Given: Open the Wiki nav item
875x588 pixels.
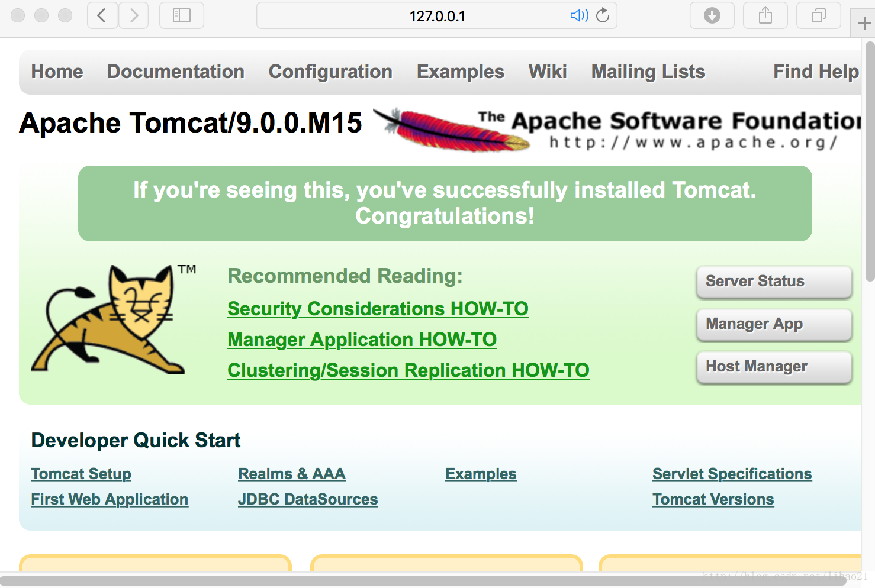Looking at the screenshot, I should tap(548, 72).
